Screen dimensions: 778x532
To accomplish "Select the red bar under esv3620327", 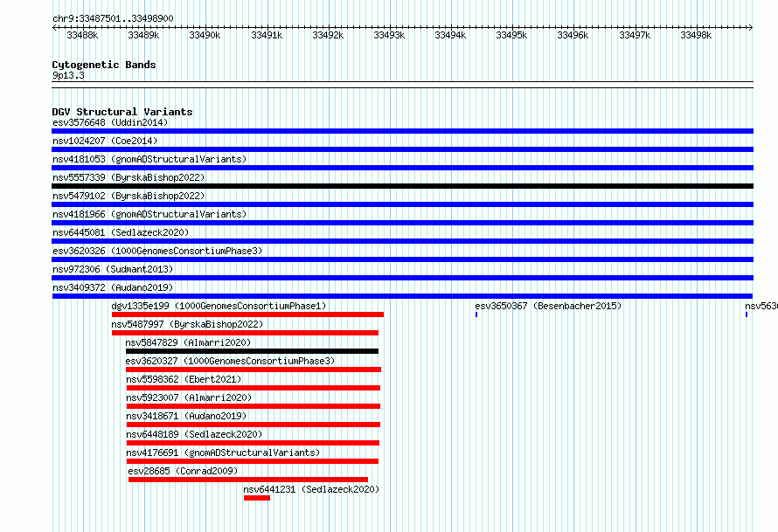I will 254,370.
